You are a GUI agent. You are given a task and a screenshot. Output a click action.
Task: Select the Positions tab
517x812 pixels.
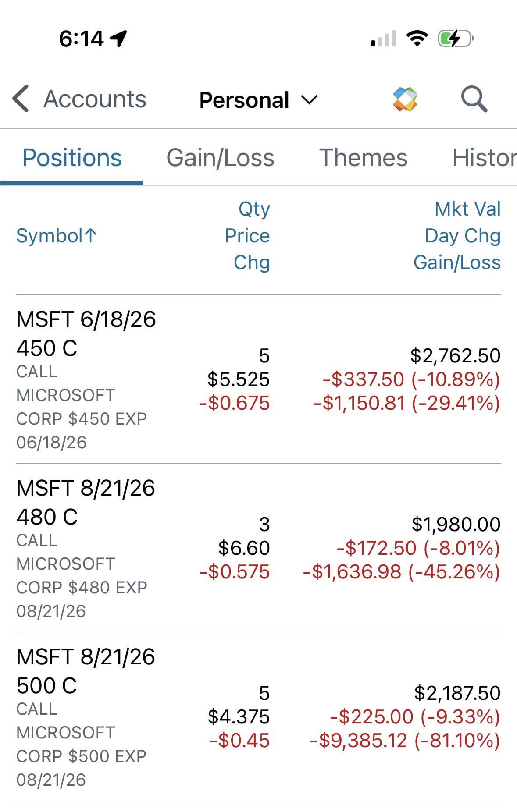pos(72,158)
